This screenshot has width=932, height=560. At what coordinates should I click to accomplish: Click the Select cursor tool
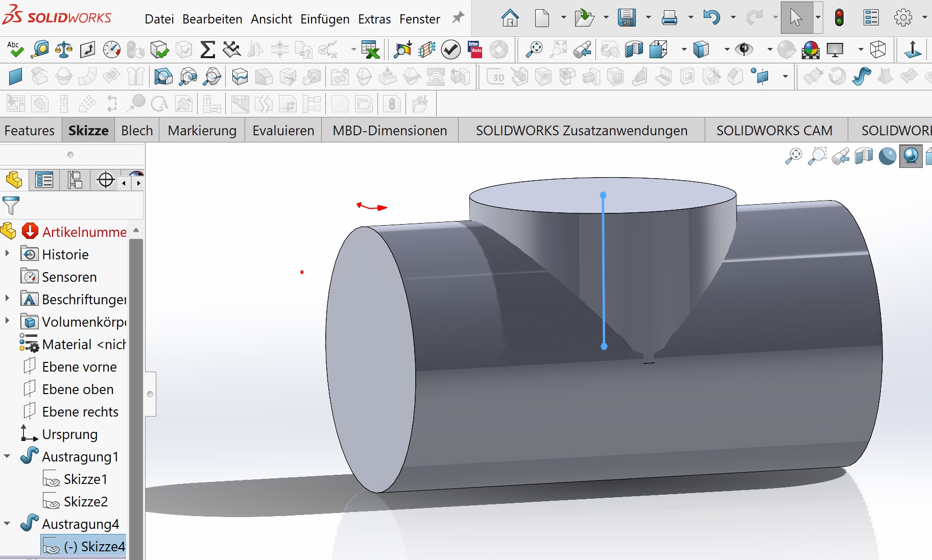click(796, 17)
